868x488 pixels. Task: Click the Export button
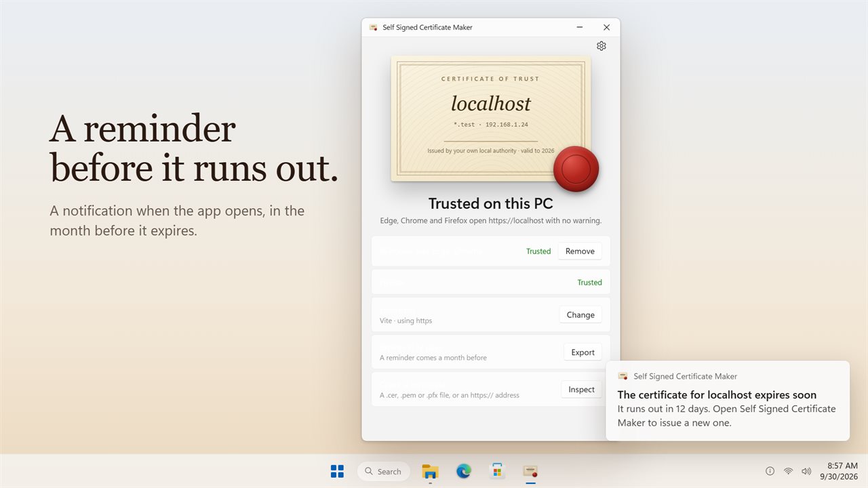pyautogui.click(x=583, y=352)
